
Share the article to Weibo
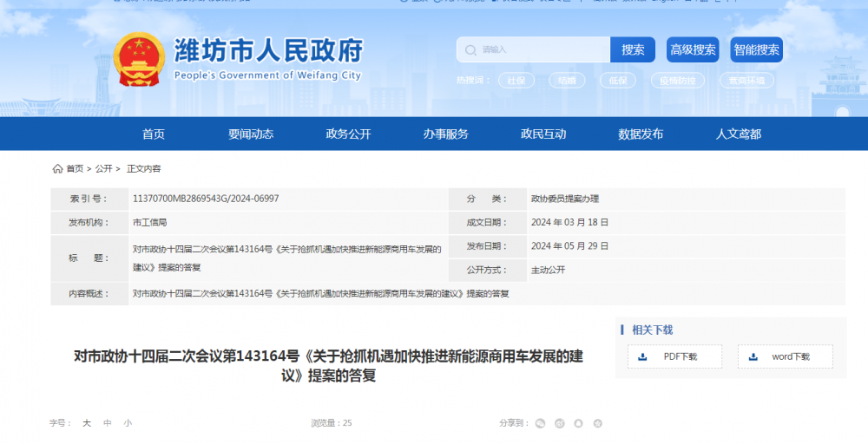(x=559, y=424)
